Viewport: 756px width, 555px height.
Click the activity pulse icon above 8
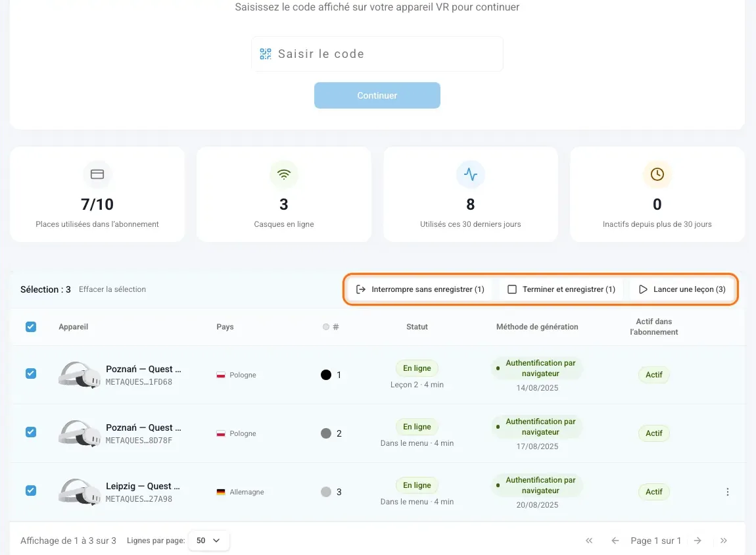click(x=471, y=174)
